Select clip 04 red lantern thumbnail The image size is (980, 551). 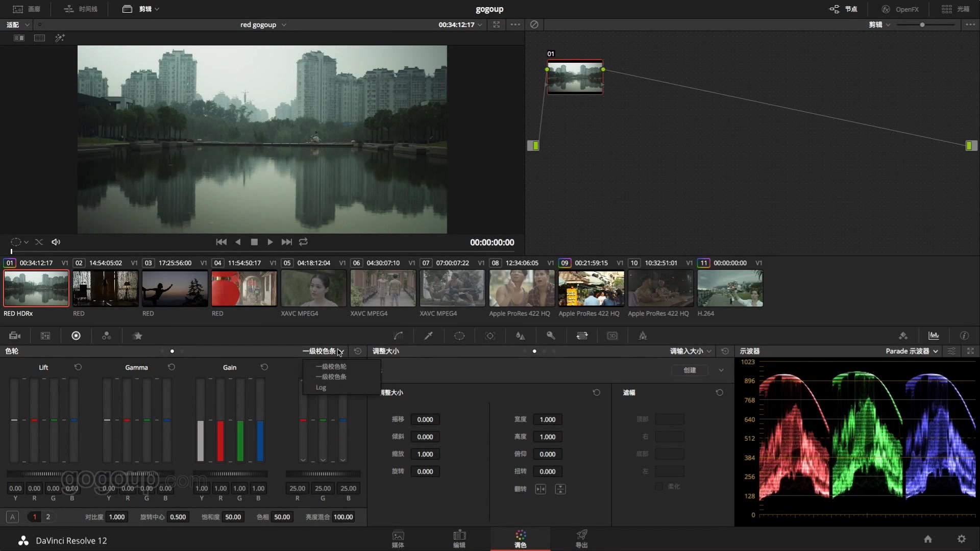tap(244, 289)
